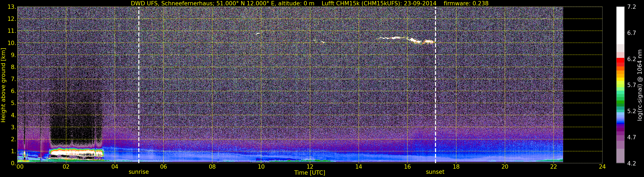Select the white top section of colorbar

(x=620, y=25)
